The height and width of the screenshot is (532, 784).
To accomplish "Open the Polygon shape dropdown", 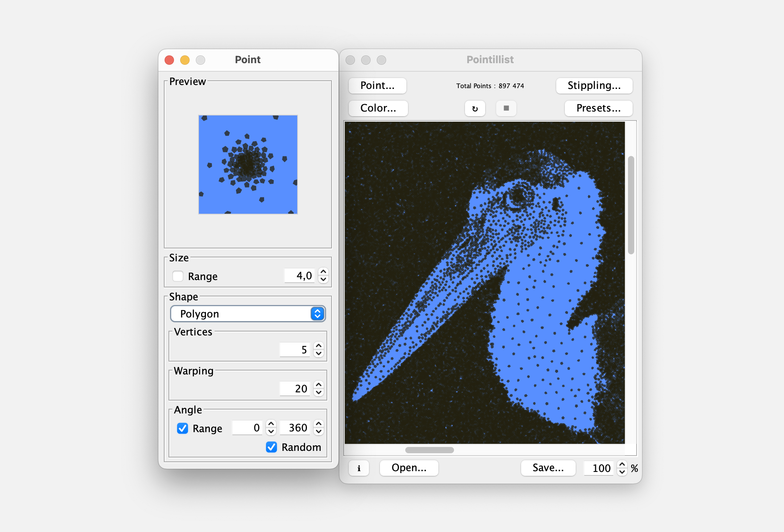I will pos(248,314).
